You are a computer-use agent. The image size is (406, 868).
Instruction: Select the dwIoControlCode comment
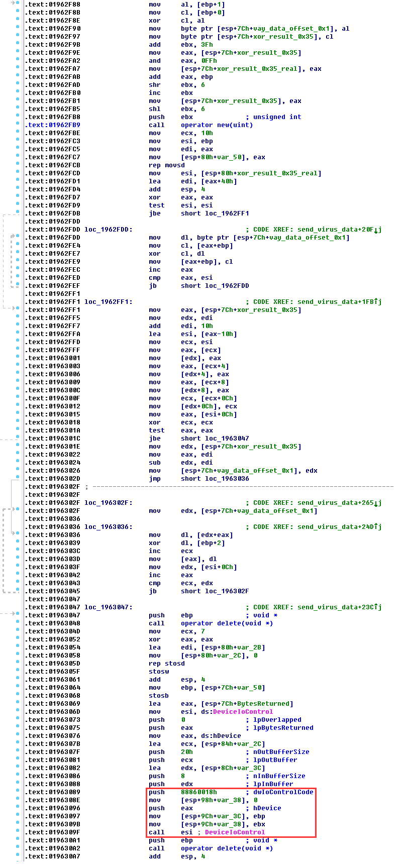coord(283,792)
